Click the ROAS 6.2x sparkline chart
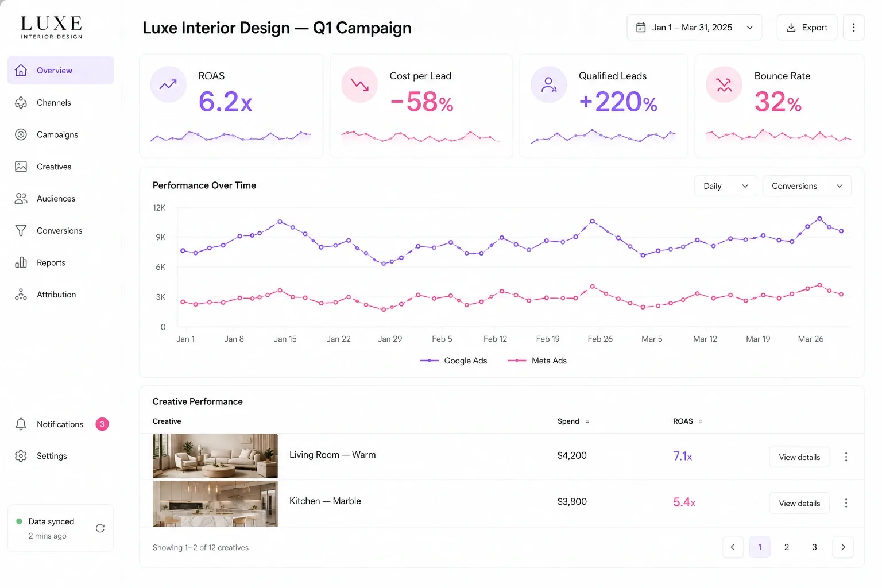Viewport: 882px width, 588px height. point(231,136)
